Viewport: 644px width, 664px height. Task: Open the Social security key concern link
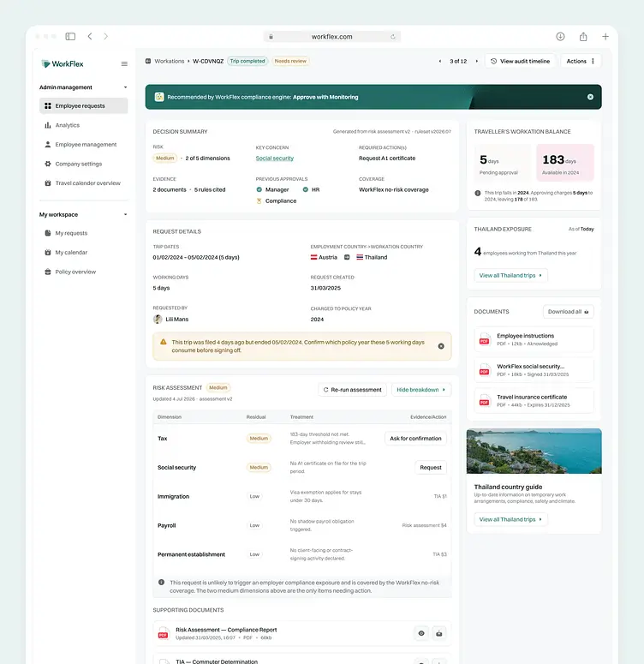click(x=274, y=159)
